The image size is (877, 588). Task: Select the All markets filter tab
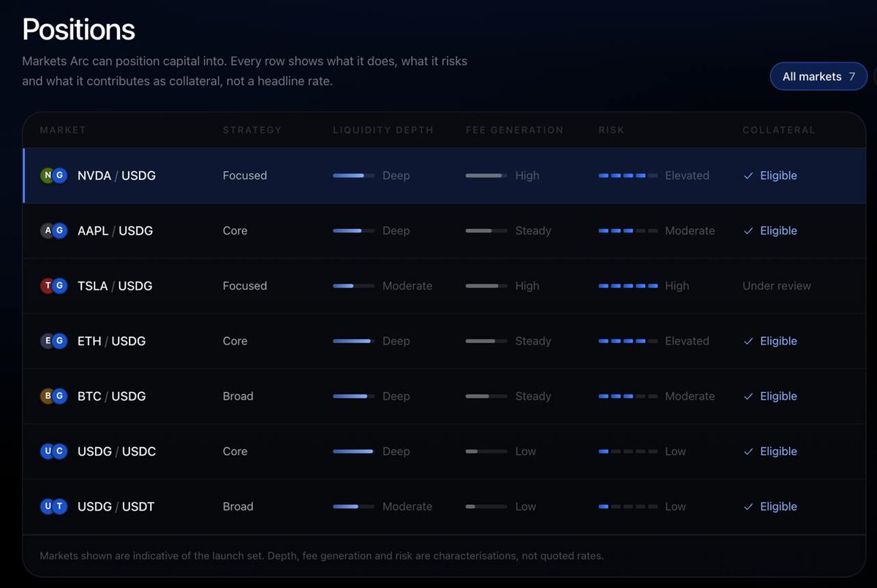point(818,76)
